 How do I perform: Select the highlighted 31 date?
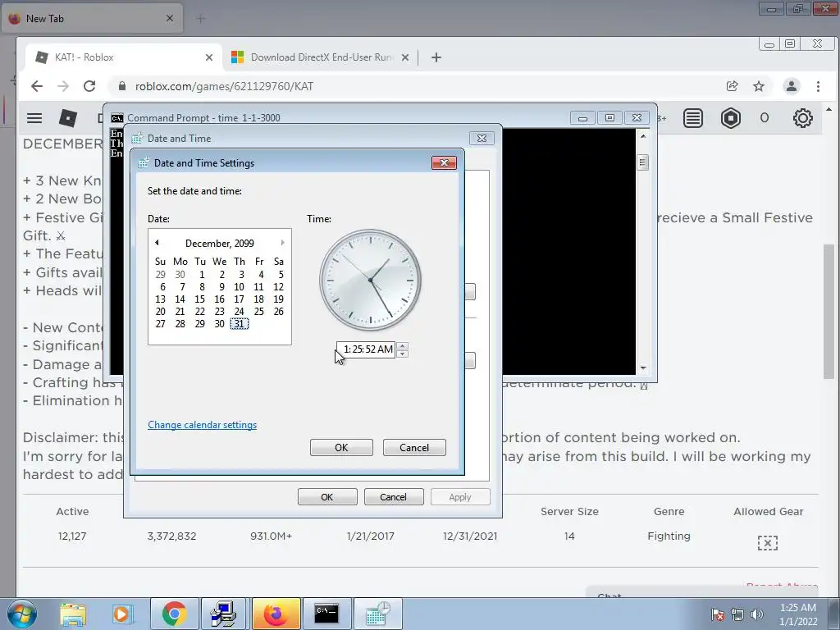239,323
